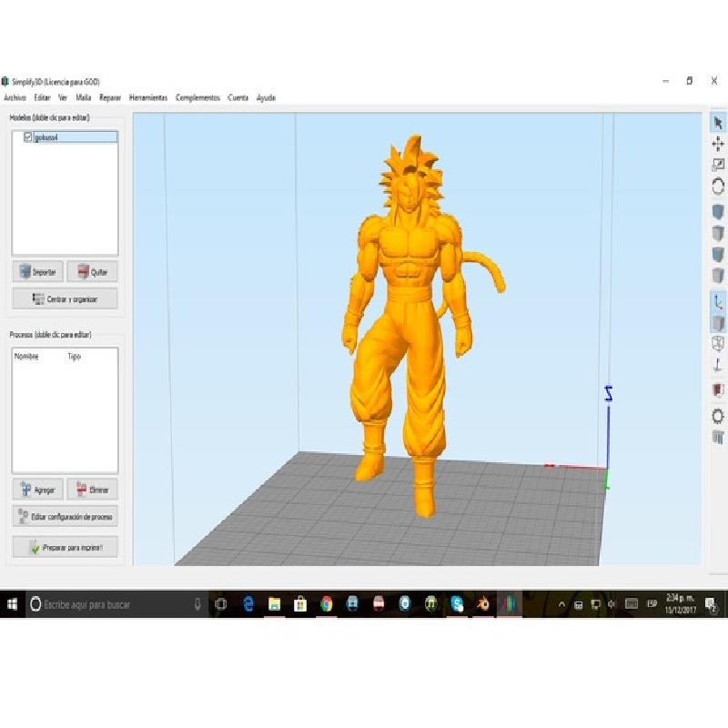Toggle the coordinate axes display
728x728 pixels.
718,302
